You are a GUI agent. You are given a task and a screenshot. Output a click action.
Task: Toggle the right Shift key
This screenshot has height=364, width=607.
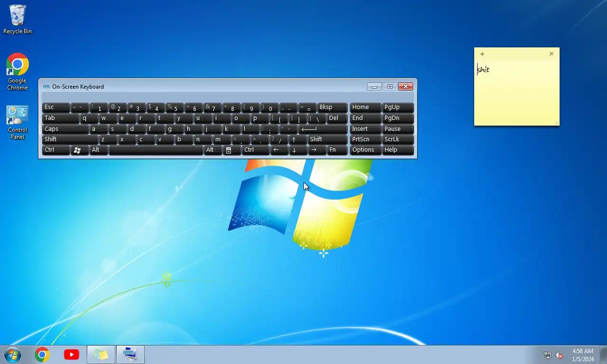(x=328, y=140)
